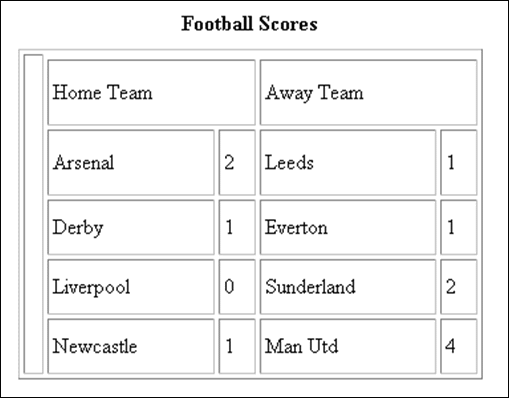Select the Newcastle team cell
The image size is (509, 398).
(x=131, y=346)
